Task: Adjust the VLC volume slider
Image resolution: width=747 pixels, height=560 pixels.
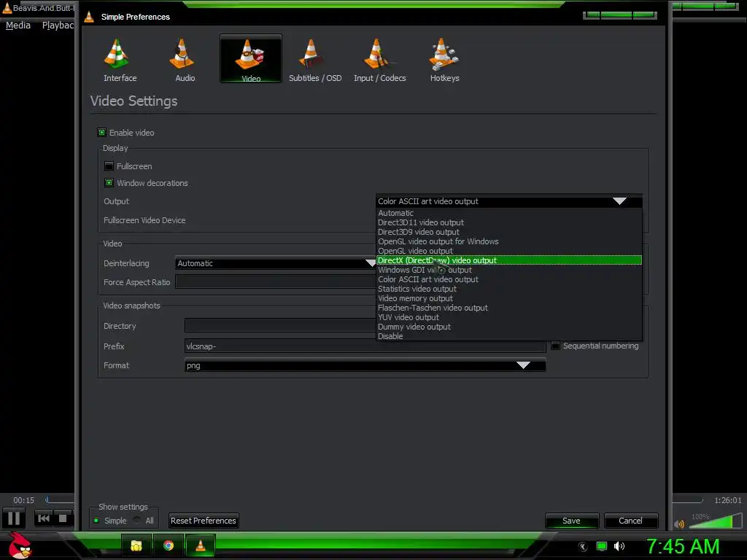Action: tap(715, 521)
